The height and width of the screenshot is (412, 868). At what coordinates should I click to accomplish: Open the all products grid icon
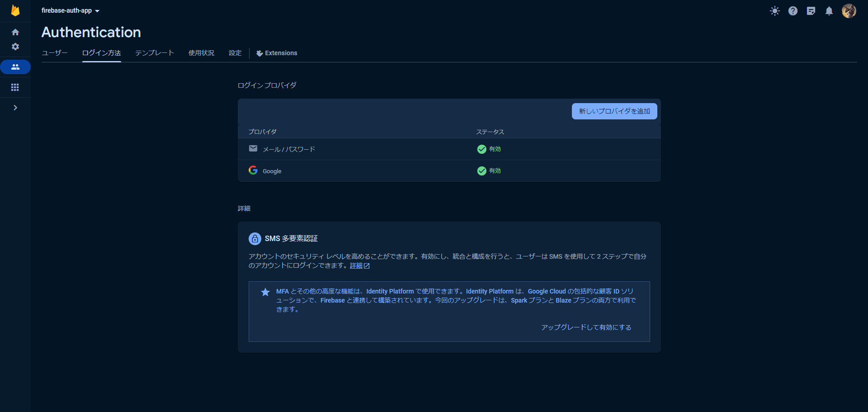pos(15,87)
